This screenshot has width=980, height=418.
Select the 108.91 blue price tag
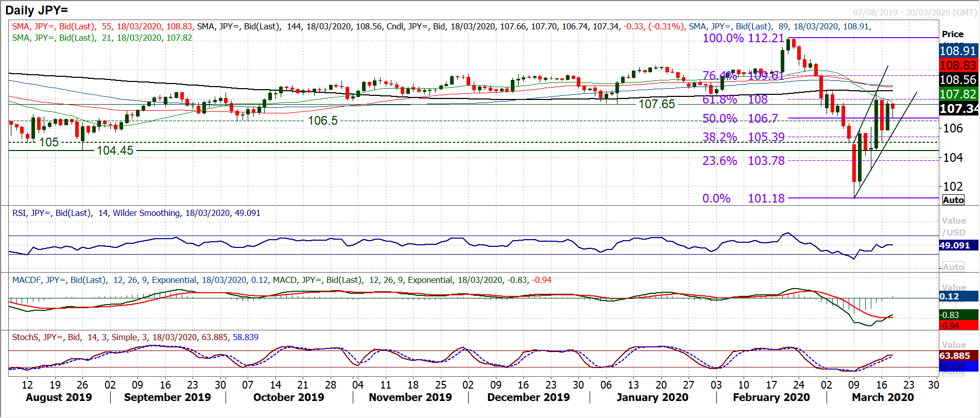tap(958, 51)
